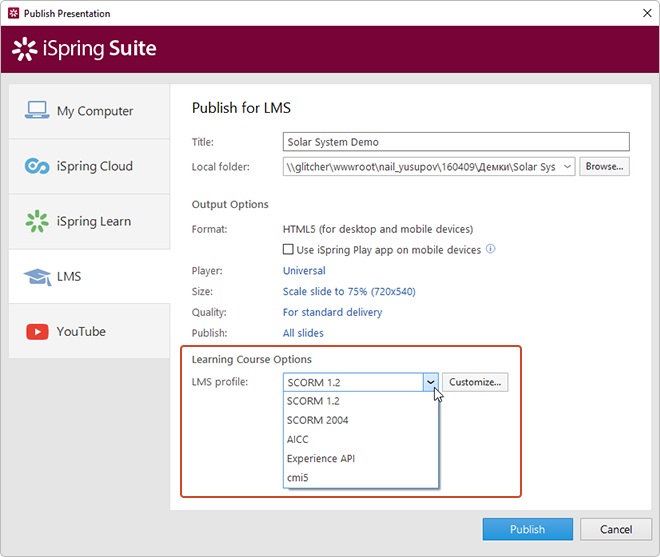Click the info icon beside iSpring Play option
Screen dimensions: 660x557
pos(490,249)
